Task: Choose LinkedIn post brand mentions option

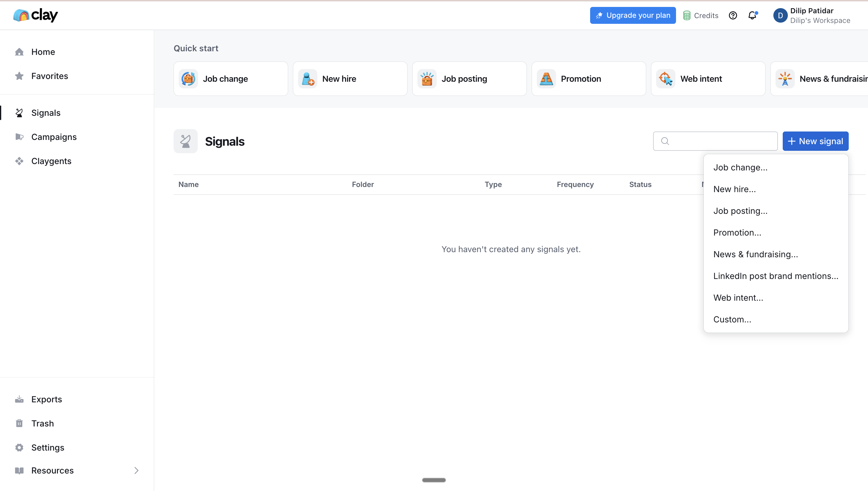Action: [775, 276]
